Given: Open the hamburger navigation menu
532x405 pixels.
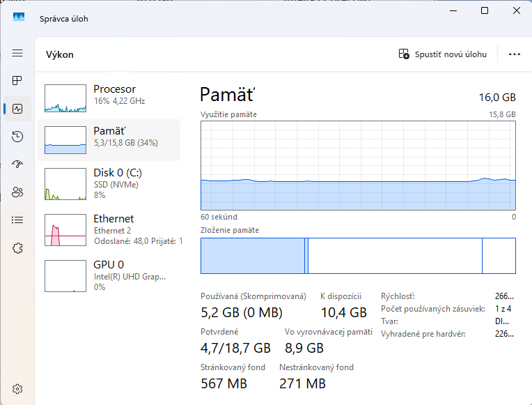Looking at the screenshot, I should pos(17,53).
